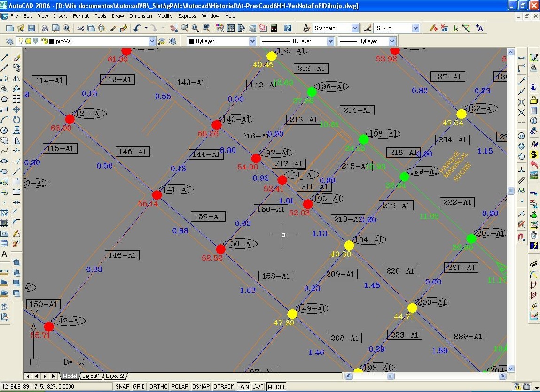Screen dimensions: 540x392
Task: Toggle ORTHO mode on
Action: coord(158,387)
